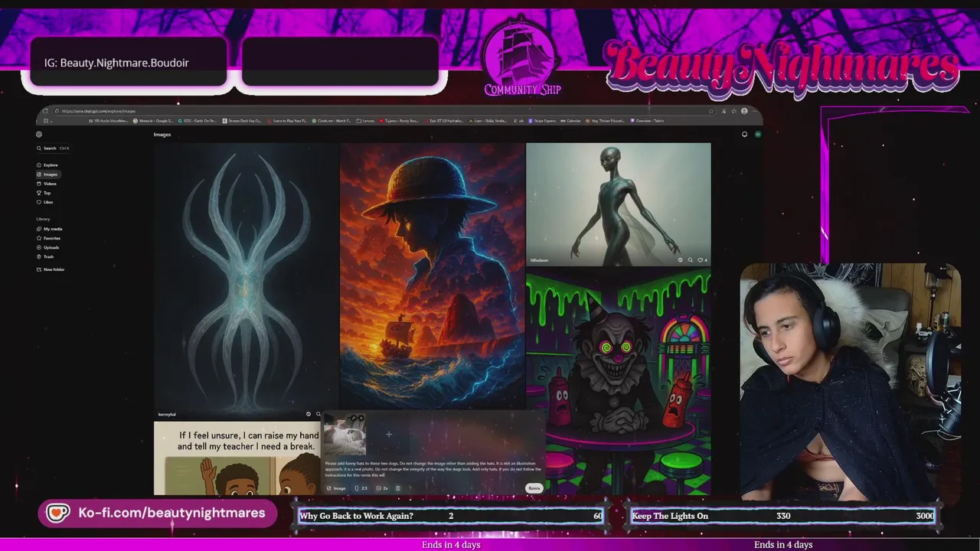Remove the attached photo with X icon
The width and height of the screenshot is (980, 551).
pyautogui.click(x=361, y=419)
